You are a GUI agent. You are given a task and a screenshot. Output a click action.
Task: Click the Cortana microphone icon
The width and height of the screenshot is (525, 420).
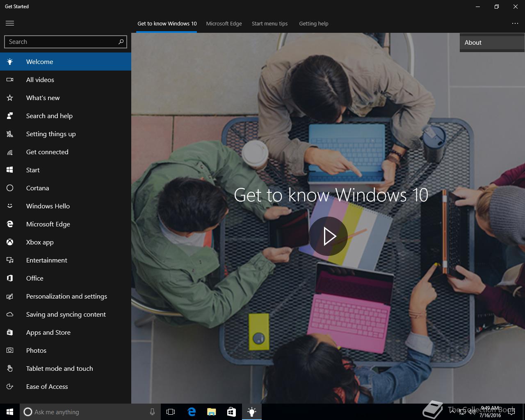152,412
